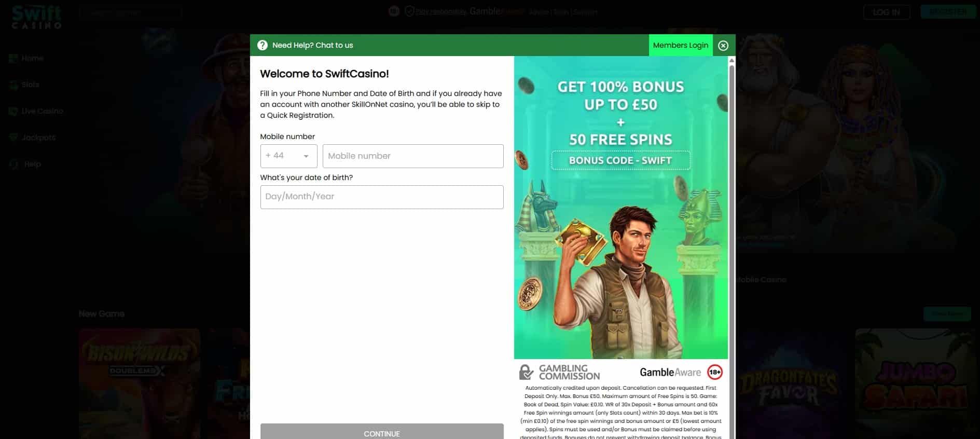Click the Slots icon in the sidebar
This screenshot has height=439, width=980.
click(13, 85)
